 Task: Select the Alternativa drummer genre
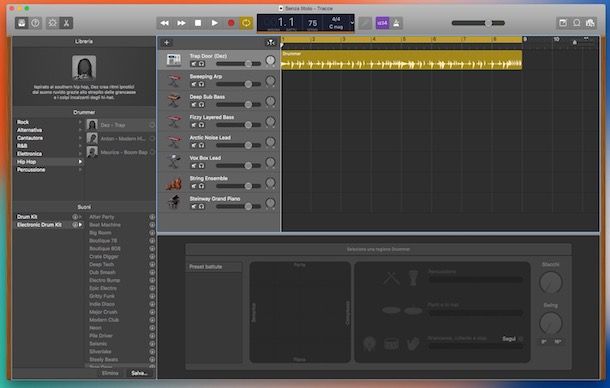(29, 130)
